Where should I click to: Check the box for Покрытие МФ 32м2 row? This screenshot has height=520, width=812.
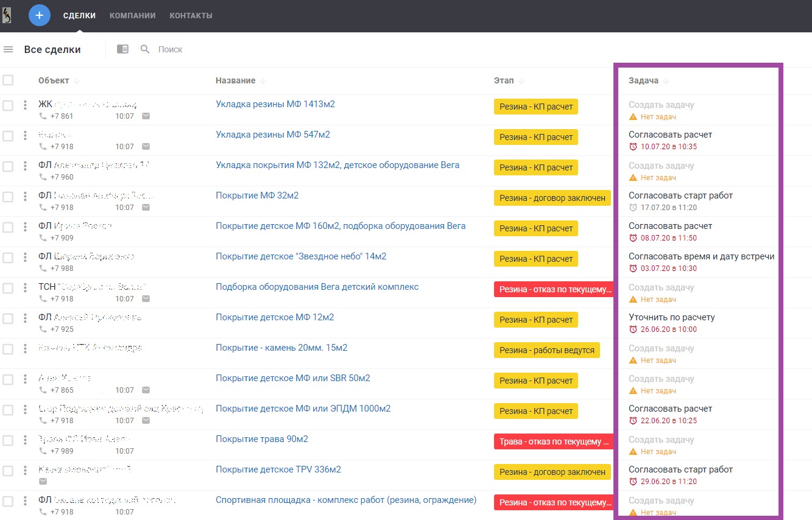click(x=8, y=197)
